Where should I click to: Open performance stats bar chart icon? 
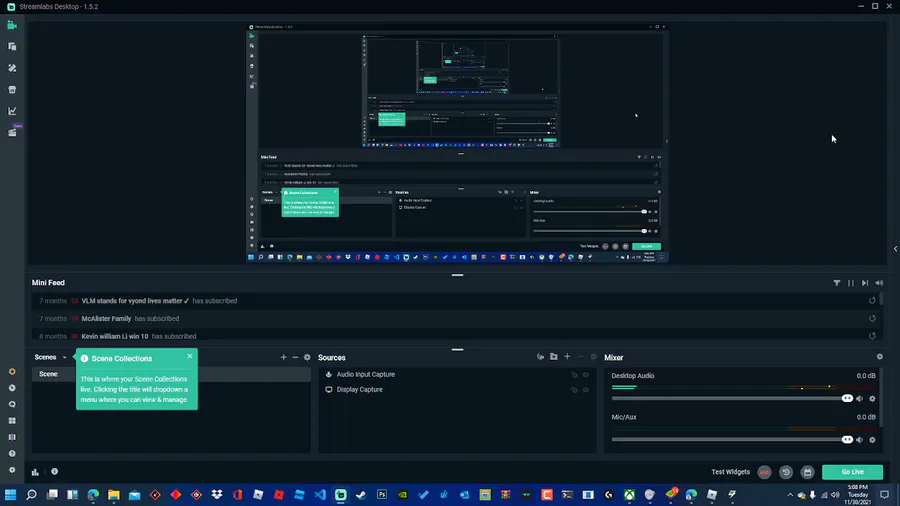tap(35, 472)
